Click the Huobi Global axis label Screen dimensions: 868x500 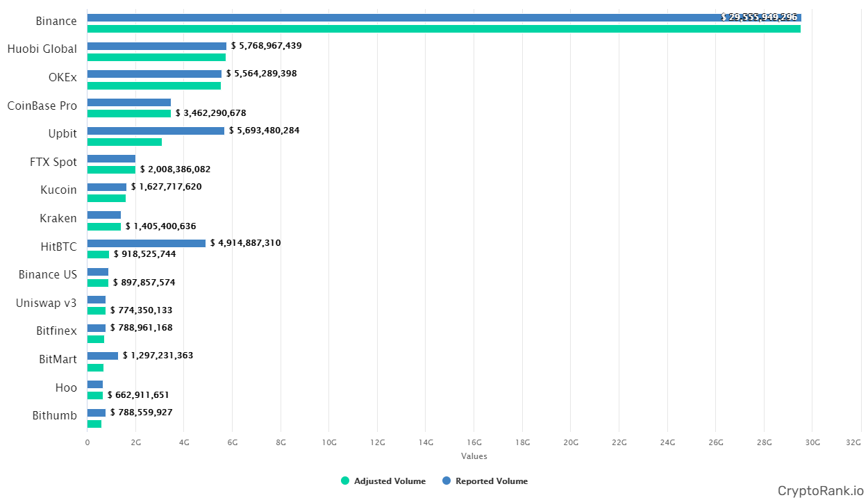point(42,49)
